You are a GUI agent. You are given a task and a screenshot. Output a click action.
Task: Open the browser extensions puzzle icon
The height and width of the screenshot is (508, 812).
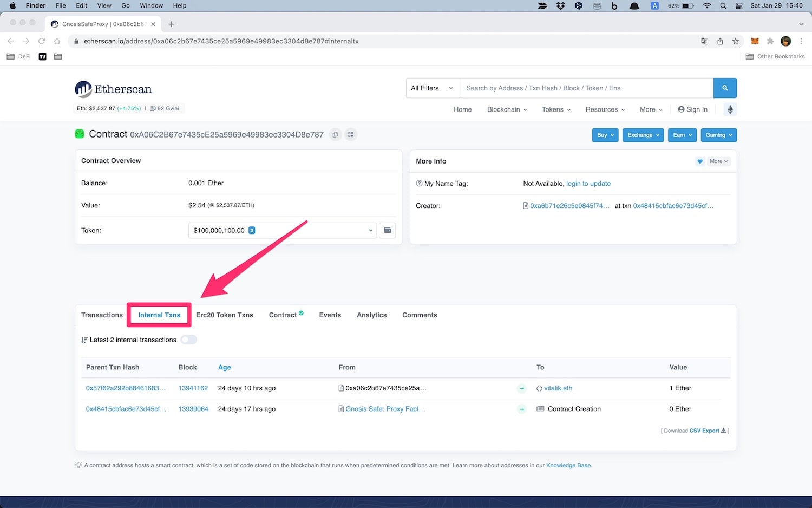click(770, 41)
